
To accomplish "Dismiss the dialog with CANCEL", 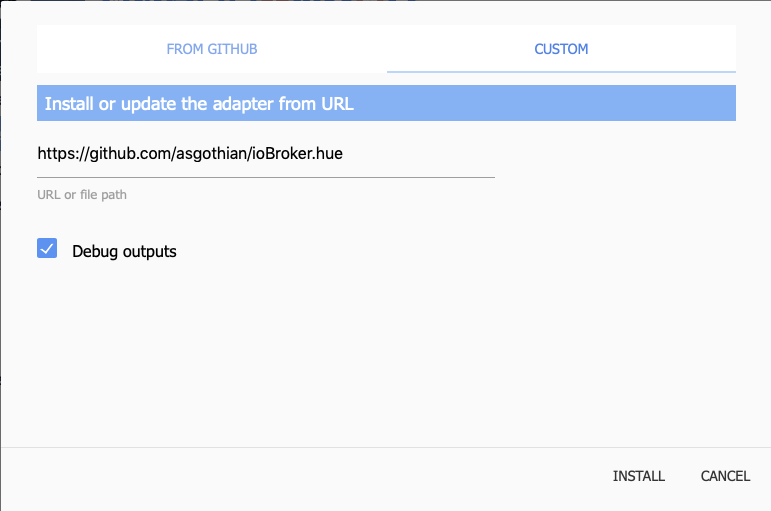I will pyautogui.click(x=725, y=476).
